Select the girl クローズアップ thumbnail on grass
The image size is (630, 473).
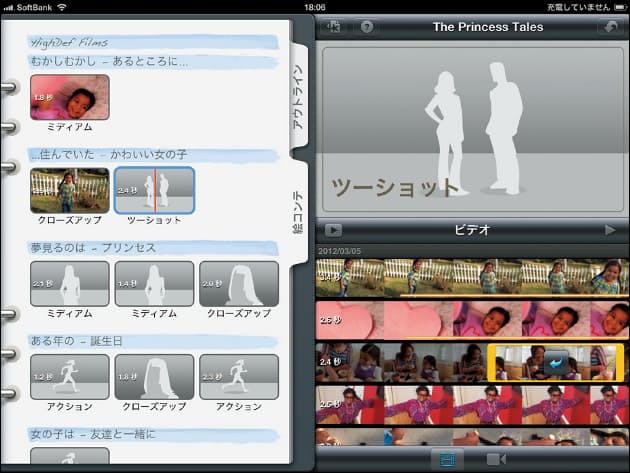[x=69, y=190]
